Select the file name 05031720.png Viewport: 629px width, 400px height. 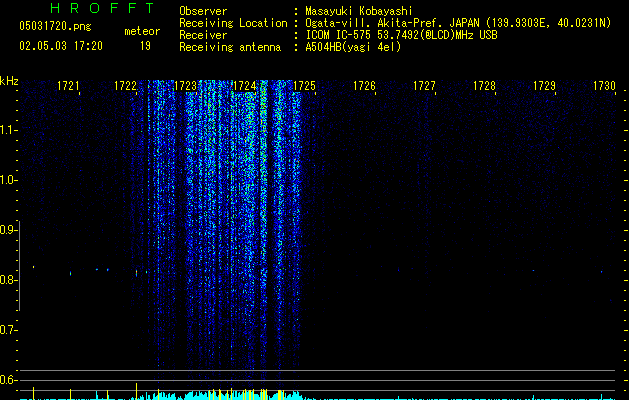tap(55, 27)
